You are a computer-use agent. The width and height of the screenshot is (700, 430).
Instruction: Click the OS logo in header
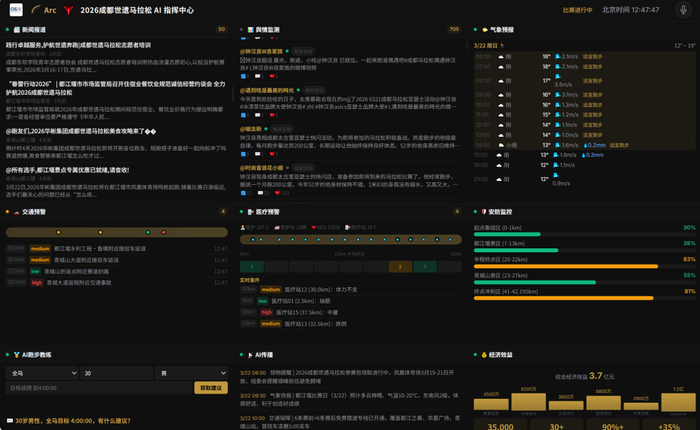tap(16, 10)
